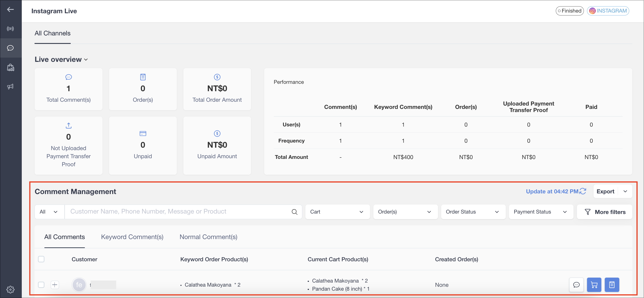Click the Created Order(s) column header

click(456, 259)
